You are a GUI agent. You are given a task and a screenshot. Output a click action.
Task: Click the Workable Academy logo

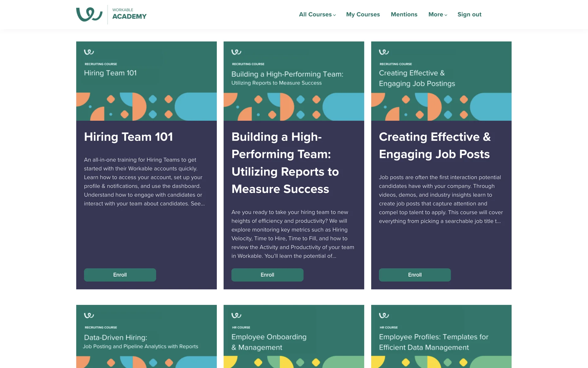111,14
